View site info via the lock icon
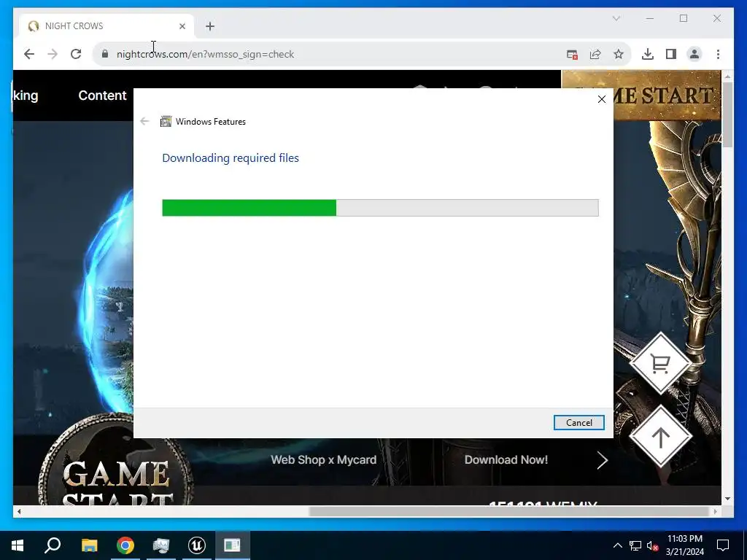The height and width of the screenshot is (560, 747). (105, 54)
